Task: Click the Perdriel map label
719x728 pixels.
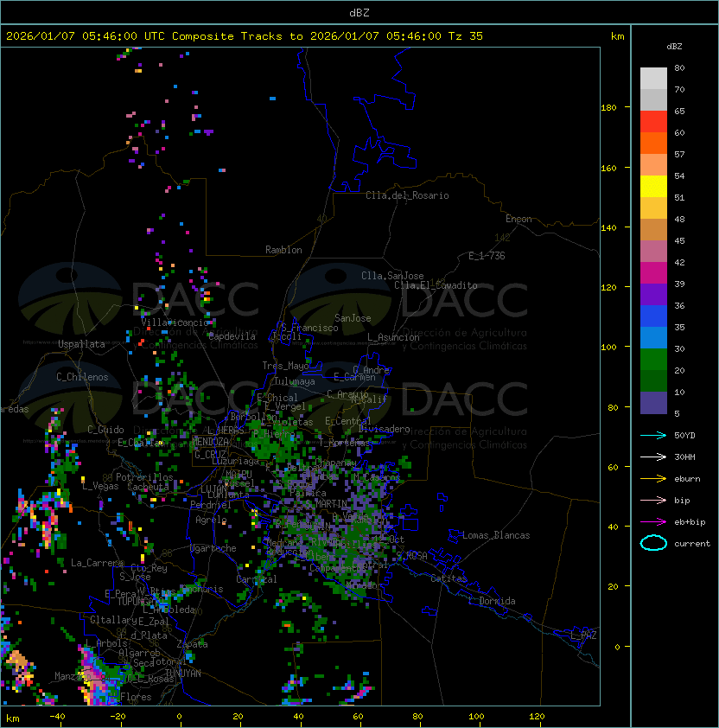Action: pos(210,505)
